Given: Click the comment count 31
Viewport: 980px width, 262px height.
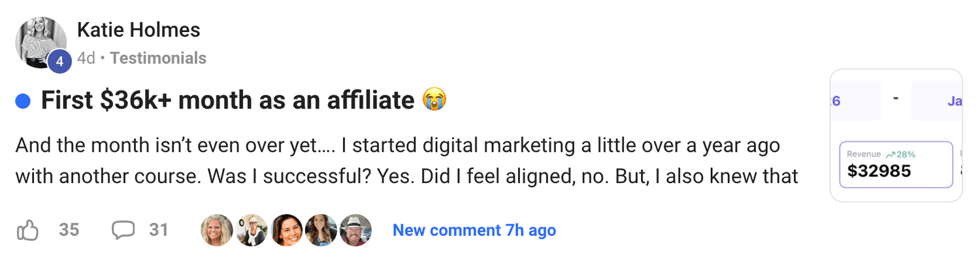Looking at the screenshot, I should [x=159, y=230].
